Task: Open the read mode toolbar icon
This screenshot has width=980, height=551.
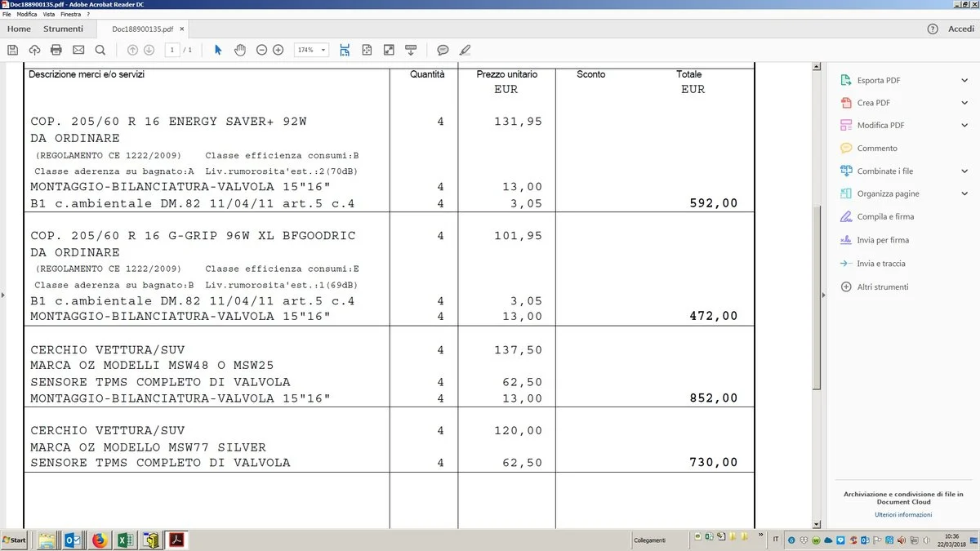Action: 411,50
